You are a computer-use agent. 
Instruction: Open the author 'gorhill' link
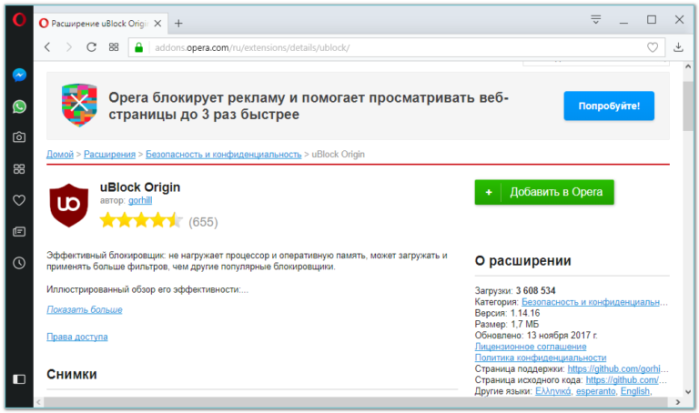(x=140, y=201)
